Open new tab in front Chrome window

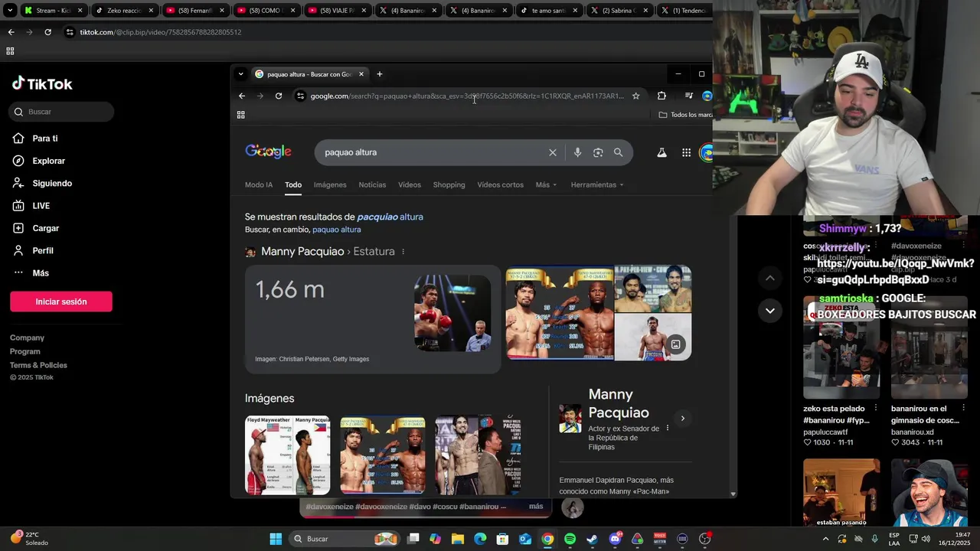379,74
